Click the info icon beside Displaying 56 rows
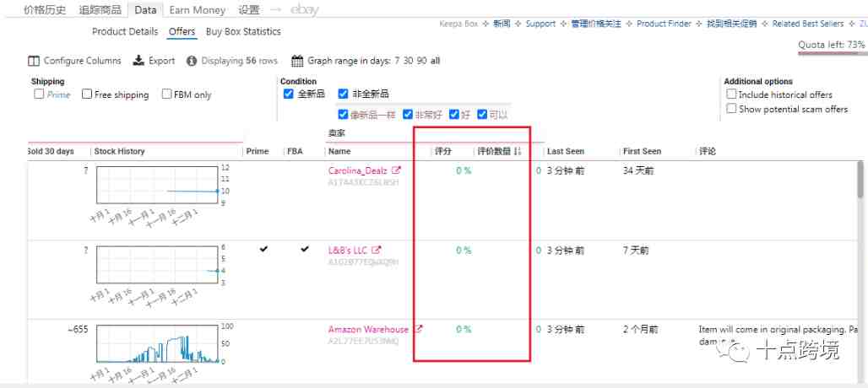Image resolution: width=868 pixels, height=388 pixels. tap(192, 61)
